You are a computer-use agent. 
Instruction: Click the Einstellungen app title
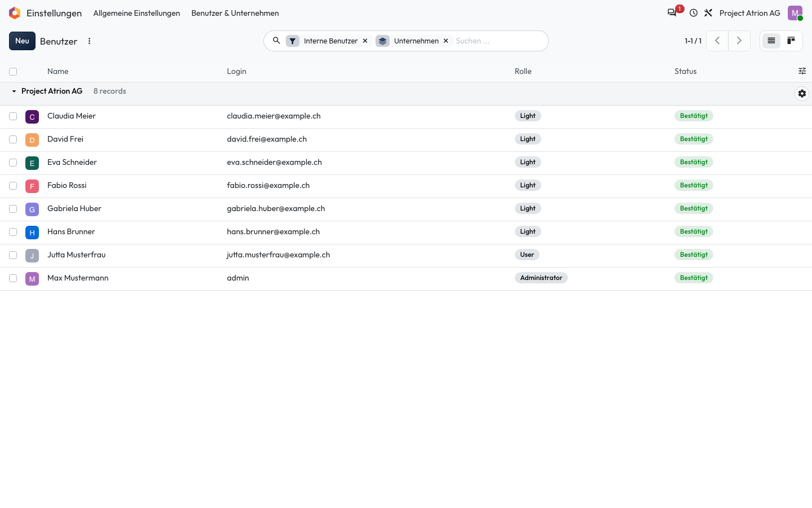pyautogui.click(x=54, y=13)
